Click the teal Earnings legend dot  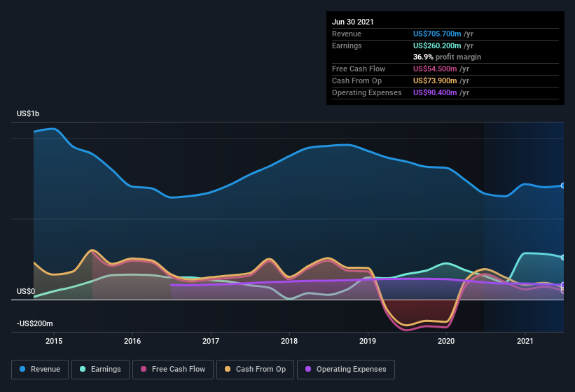83,369
